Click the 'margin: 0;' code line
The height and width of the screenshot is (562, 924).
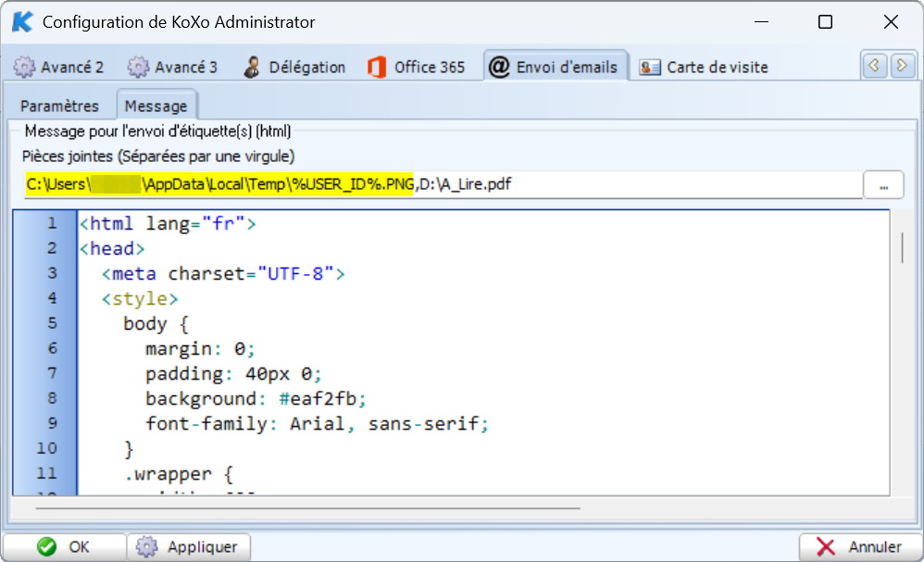[x=200, y=349]
